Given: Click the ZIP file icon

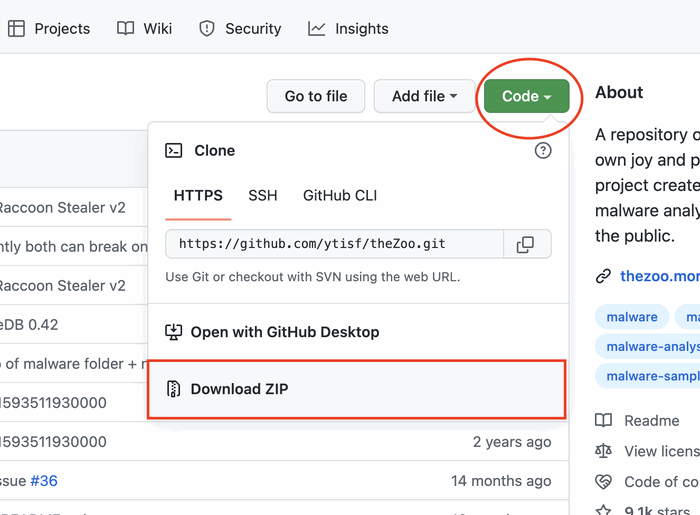Looking at the screenshot, I should (x=173, y=389).
